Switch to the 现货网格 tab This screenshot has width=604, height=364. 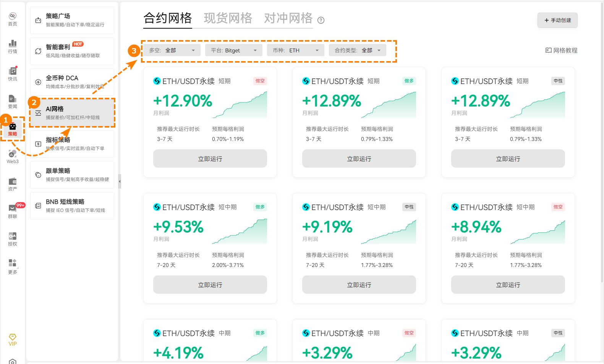[227, 18]
